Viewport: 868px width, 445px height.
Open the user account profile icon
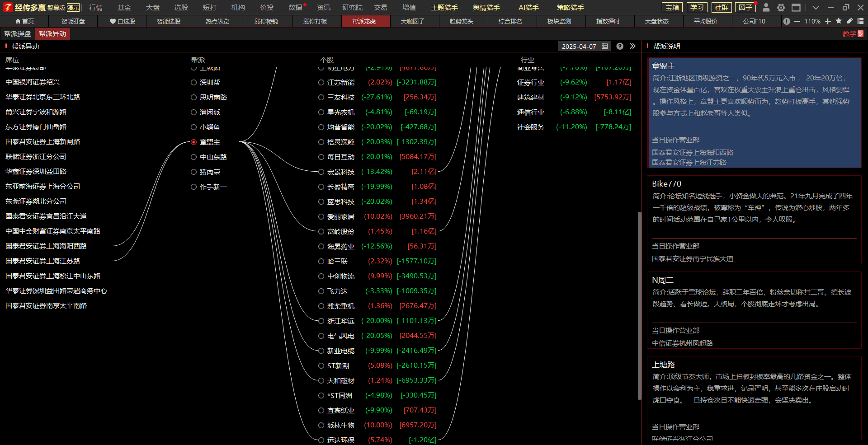766,7
